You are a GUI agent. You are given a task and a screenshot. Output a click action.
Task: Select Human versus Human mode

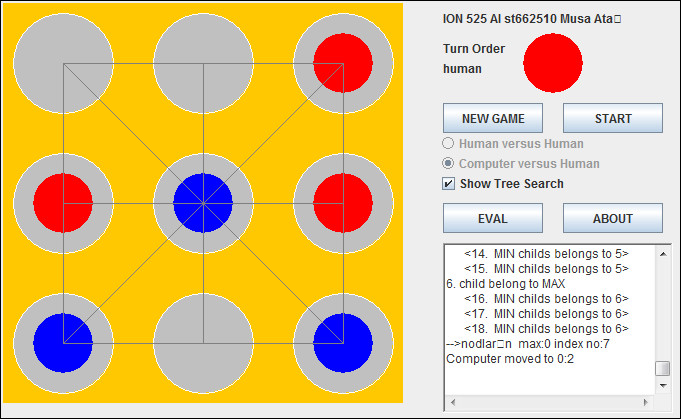pos(513,143)
